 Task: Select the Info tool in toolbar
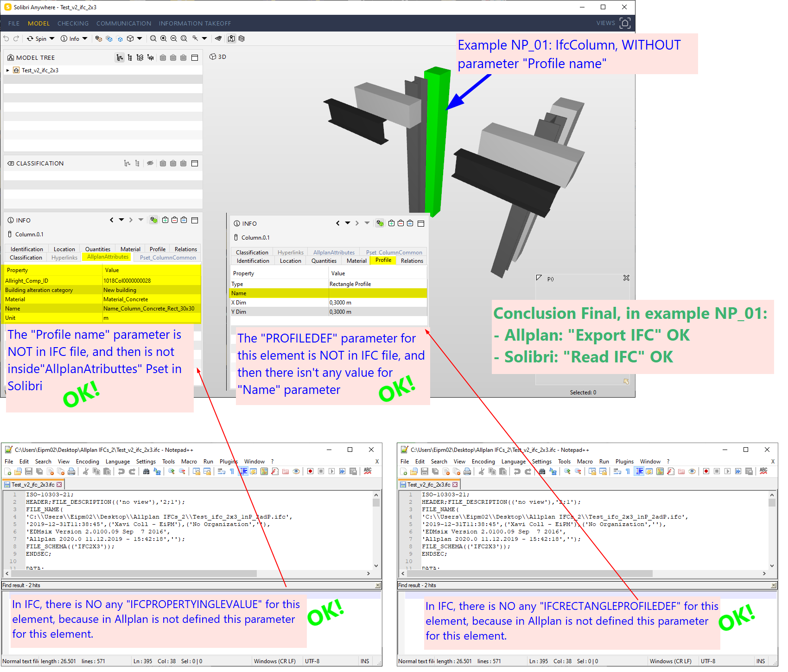70,38
